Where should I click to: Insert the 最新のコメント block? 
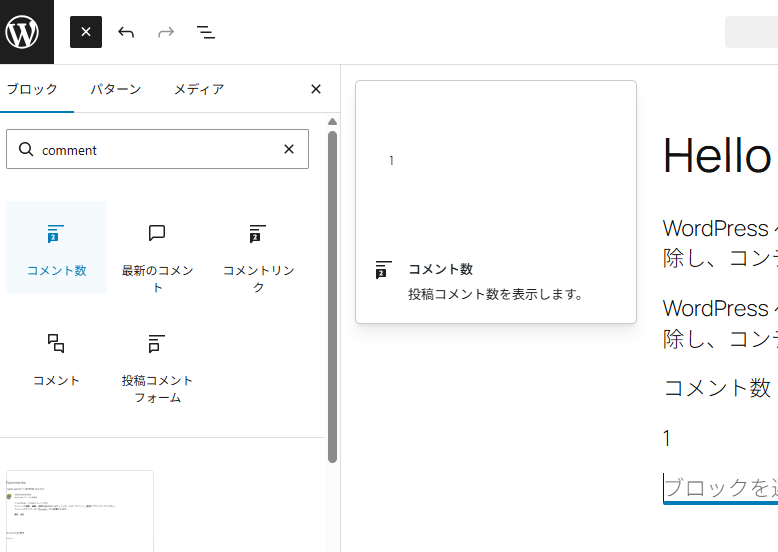click(157, 256)
